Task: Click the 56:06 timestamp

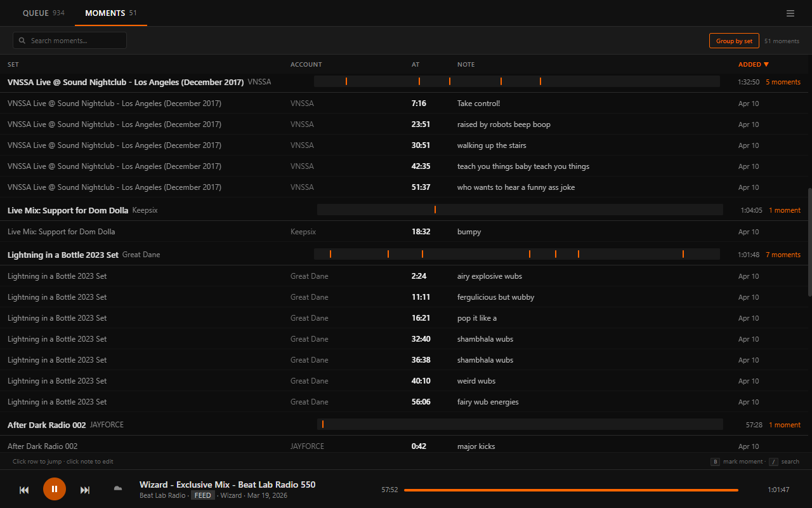Action: (421, 402)
